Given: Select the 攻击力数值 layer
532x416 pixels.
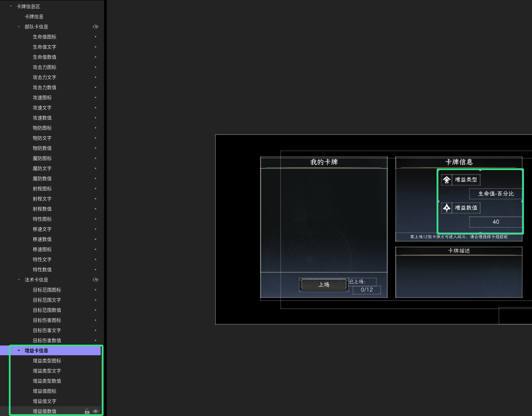Looking at the screenshot, I should click(x=45, y=87).
